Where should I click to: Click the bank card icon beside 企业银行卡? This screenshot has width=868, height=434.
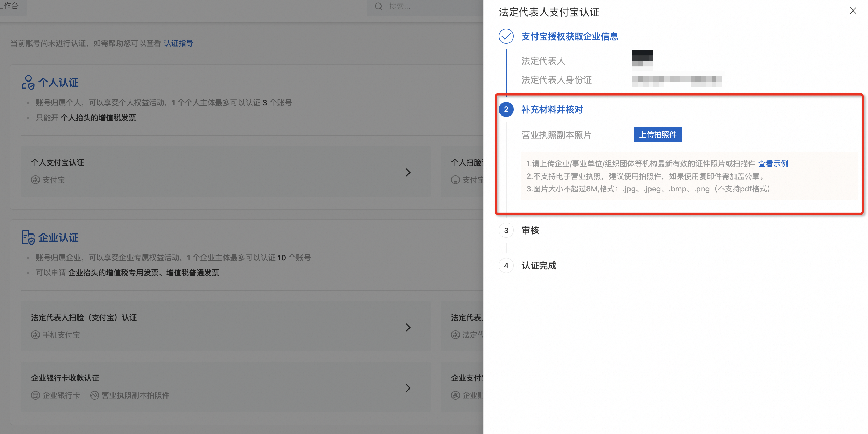[x=35, y=395]
